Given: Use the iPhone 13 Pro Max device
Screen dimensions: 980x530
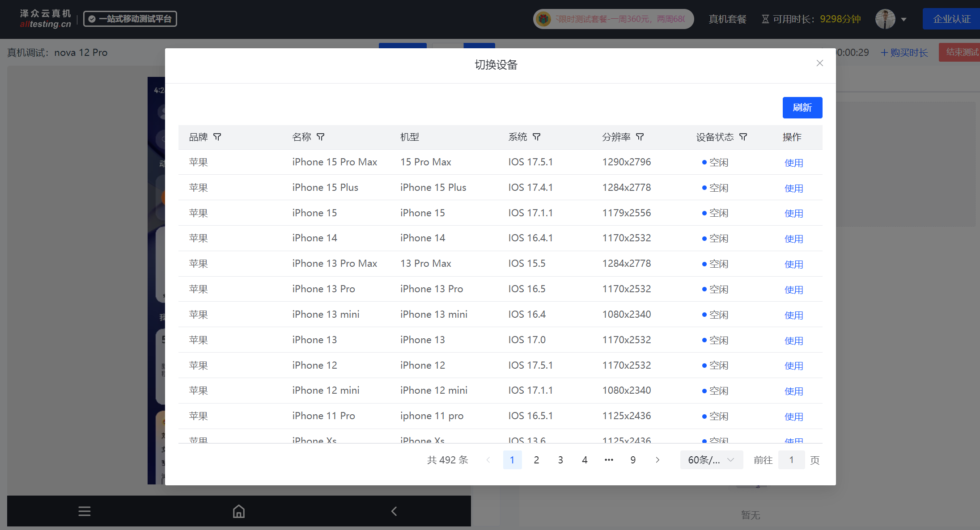Looking at the screenshot, I should pyautogui.click(x=794, y=264).
